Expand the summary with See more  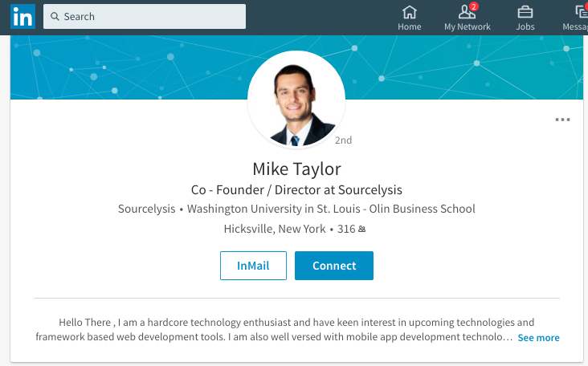[x=538, y=338]
